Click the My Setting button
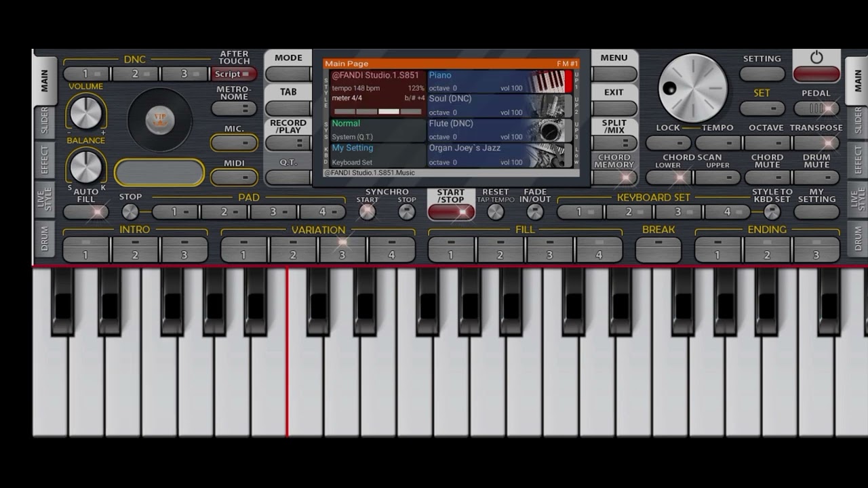Screen dimensions: 868x488 point(816,212)
